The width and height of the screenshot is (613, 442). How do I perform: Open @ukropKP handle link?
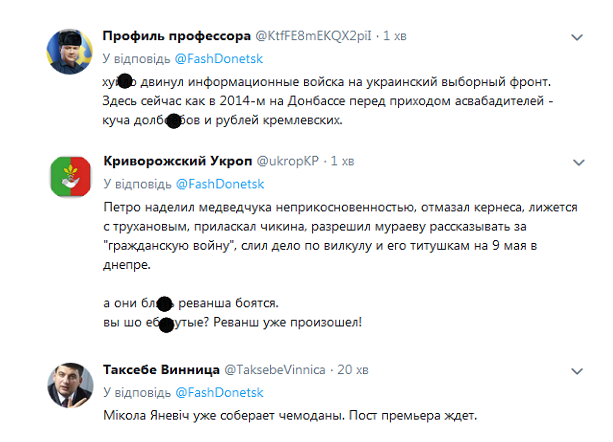291,161
